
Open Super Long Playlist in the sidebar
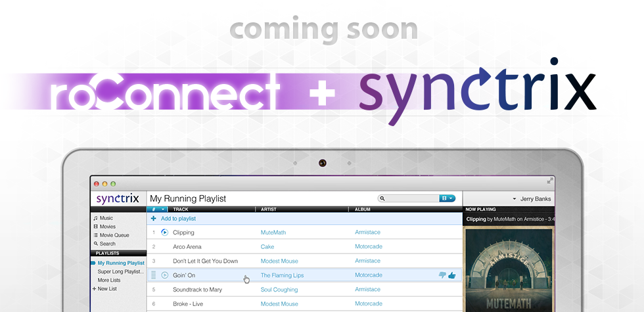[121, 271]
